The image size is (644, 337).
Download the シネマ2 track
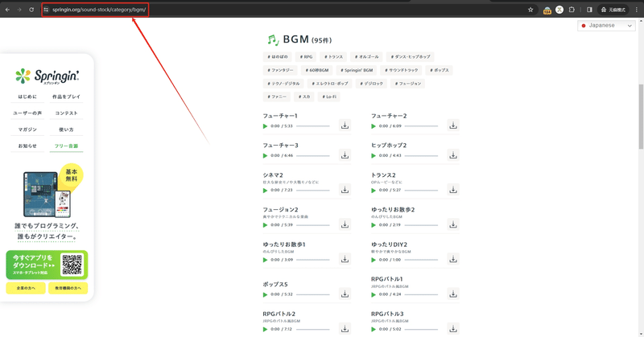click(345, 189)
